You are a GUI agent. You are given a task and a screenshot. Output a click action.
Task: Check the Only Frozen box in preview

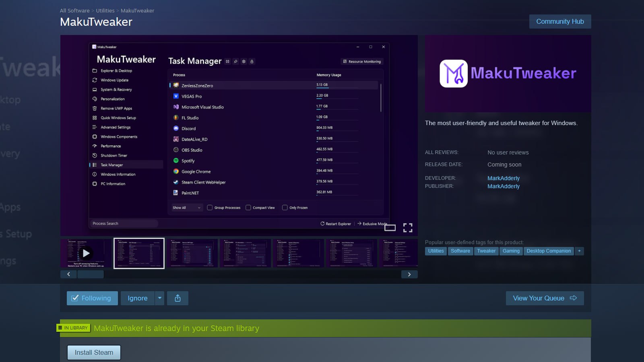pos(285,208)
